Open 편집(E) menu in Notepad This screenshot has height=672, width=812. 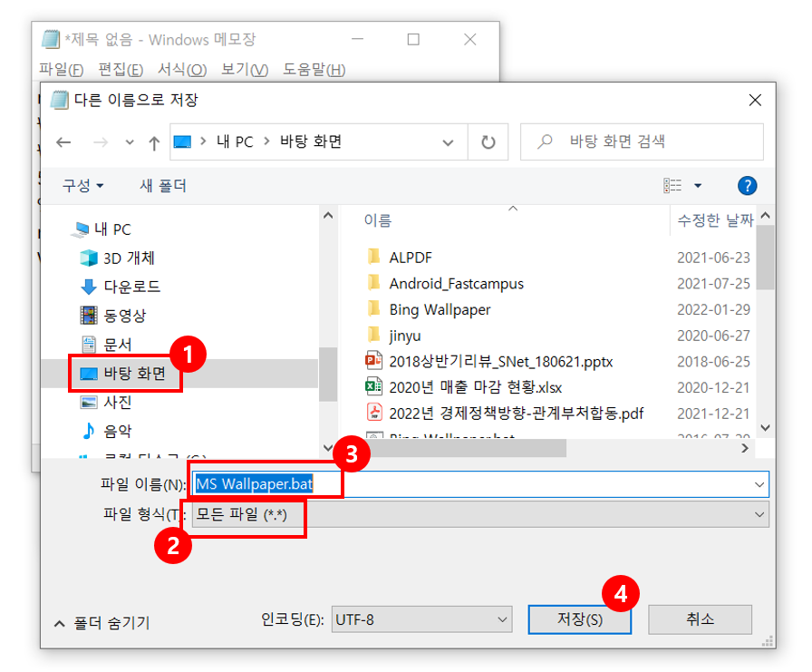click(x=121, y=69)
